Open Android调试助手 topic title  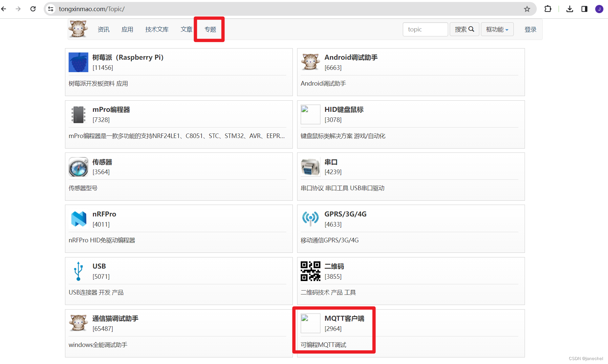point(351,57)
